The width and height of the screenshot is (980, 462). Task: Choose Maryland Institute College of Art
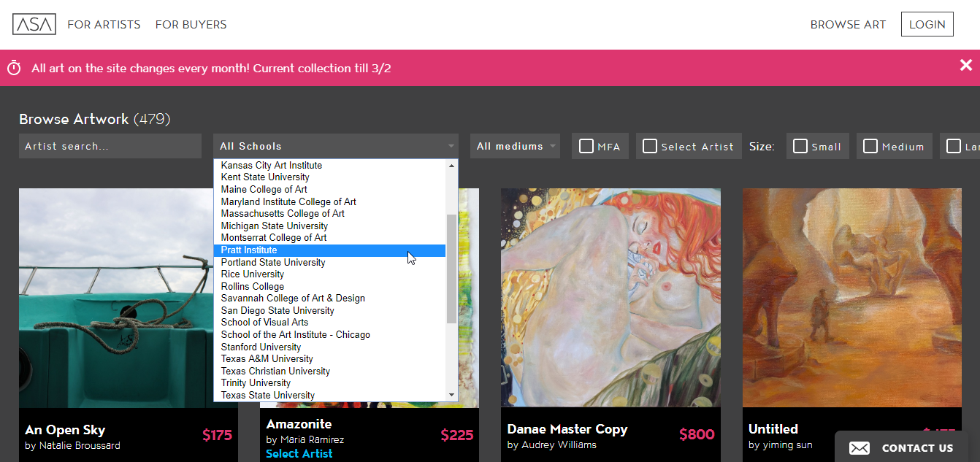pos(329,202)
